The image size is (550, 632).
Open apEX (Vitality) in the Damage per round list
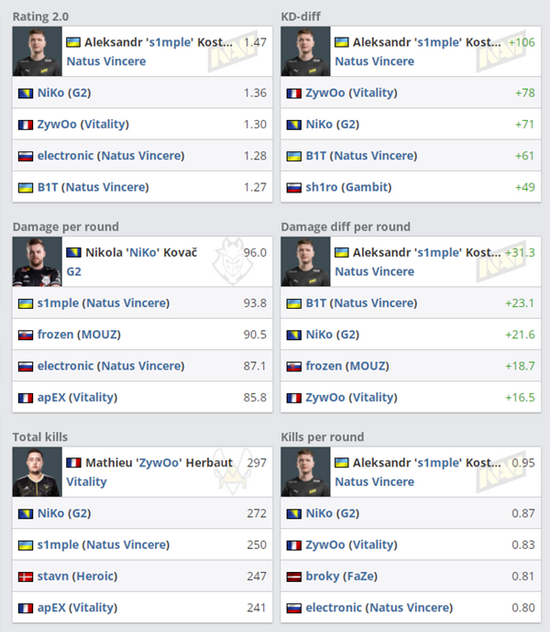coord(77,397)
